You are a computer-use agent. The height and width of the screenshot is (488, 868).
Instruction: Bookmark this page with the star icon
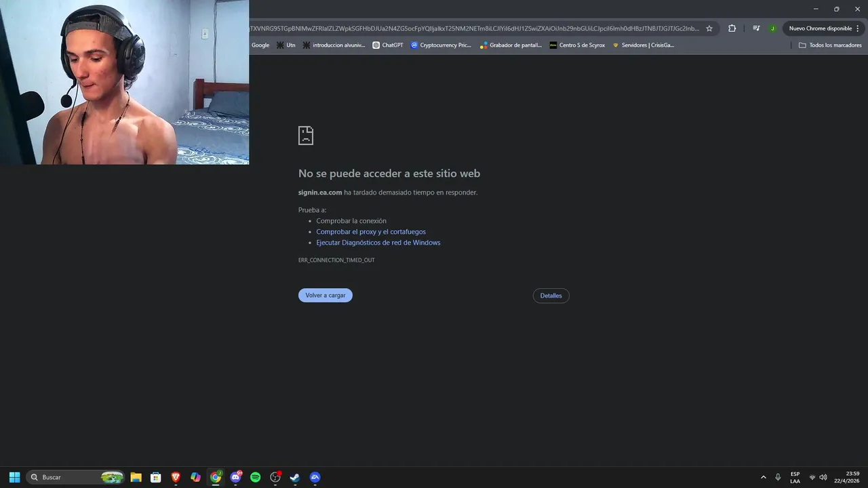pos(709,28)
